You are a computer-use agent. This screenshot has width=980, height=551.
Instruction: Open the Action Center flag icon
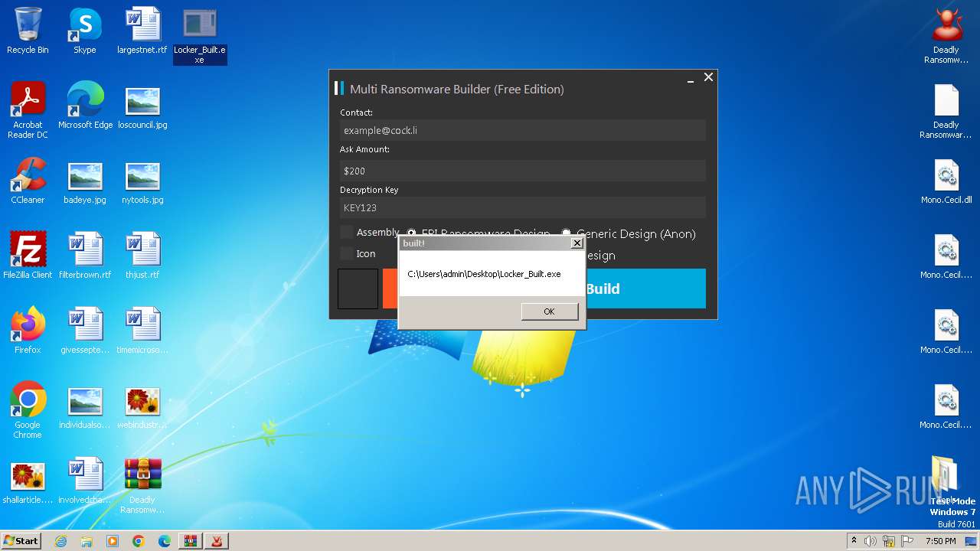(908, 541)
